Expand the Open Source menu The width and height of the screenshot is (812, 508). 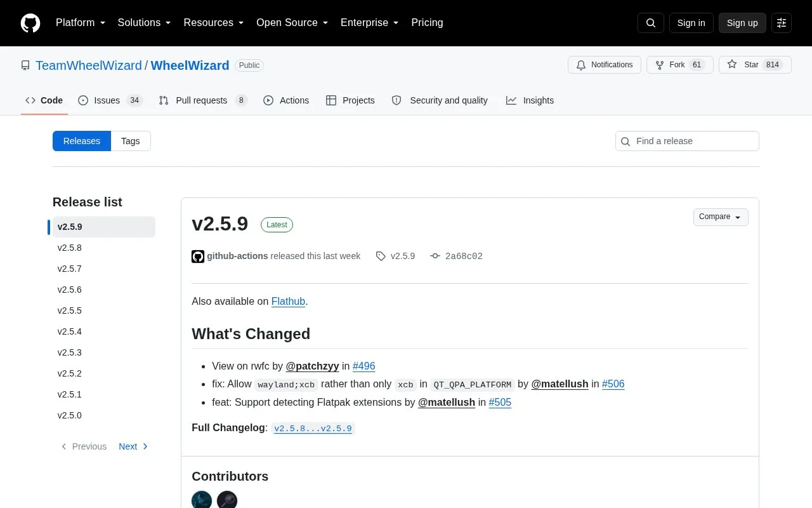coord(292,23)
